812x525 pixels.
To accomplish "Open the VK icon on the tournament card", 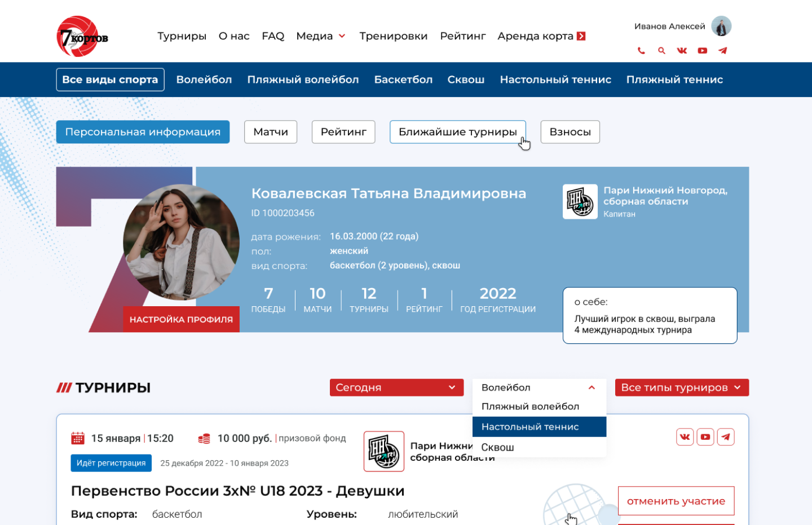I will [685, 436].
